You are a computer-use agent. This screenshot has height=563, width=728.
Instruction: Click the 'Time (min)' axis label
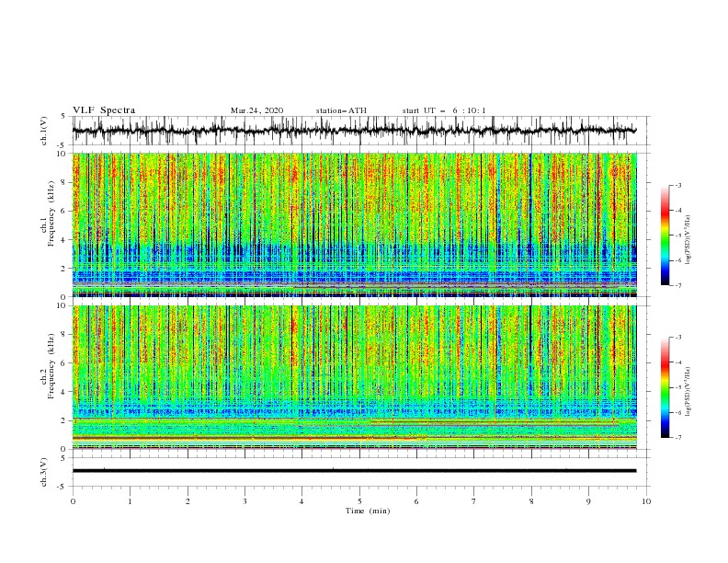(368, 511)
